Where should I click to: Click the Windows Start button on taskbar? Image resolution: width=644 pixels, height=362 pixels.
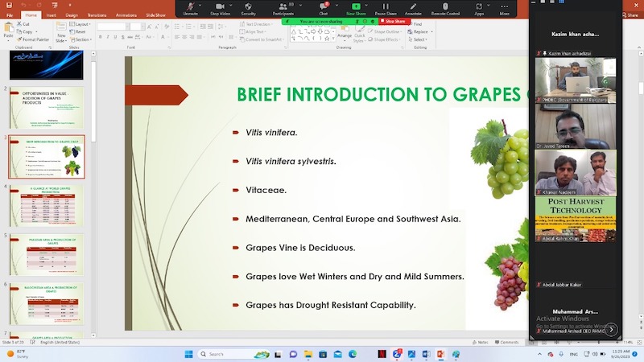pyautogui.click(x=188, y=354)
